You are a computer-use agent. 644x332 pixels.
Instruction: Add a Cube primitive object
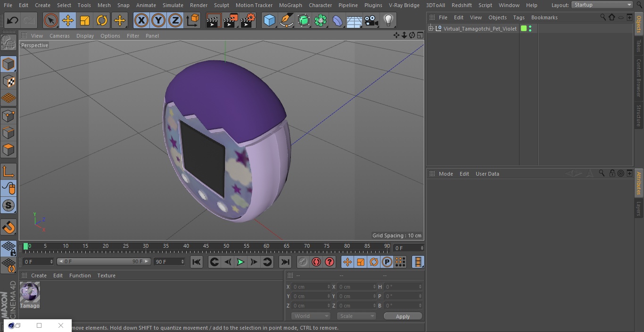pyautogui.click(x=269, y=20)
